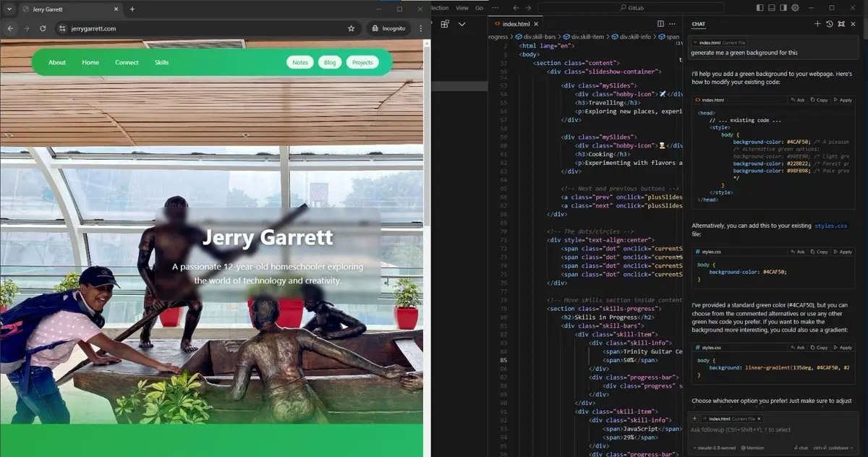Open the Skills link in navbar
This screenshot has width=868, height=457.
tap(161, 62)
